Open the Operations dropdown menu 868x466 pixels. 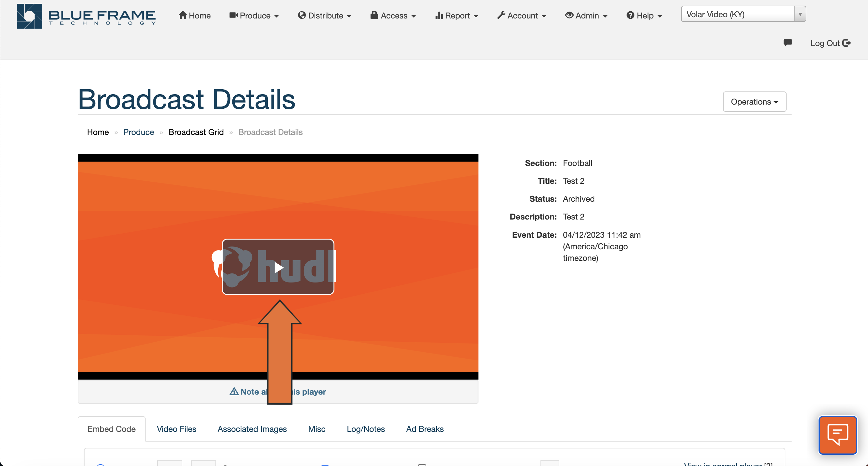[754, 101]
